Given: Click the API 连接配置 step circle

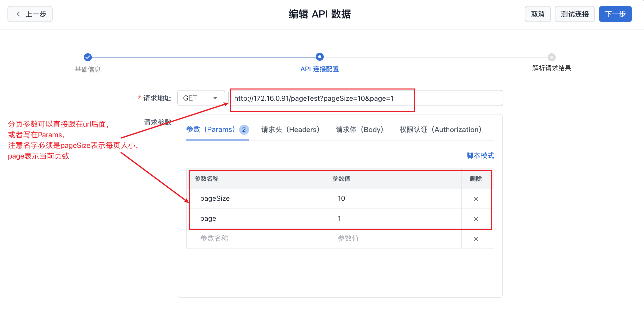Looking at the screenshot, I should click(x=319, y=57).
